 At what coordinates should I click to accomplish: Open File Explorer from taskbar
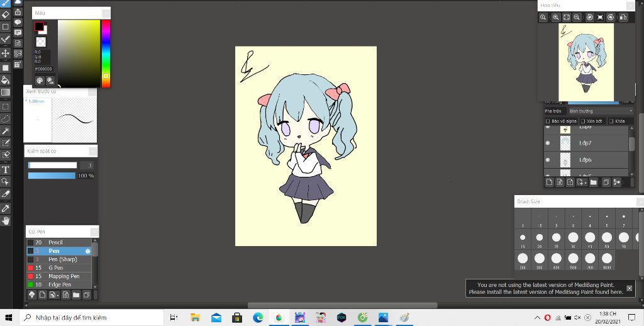click(195, 317)
